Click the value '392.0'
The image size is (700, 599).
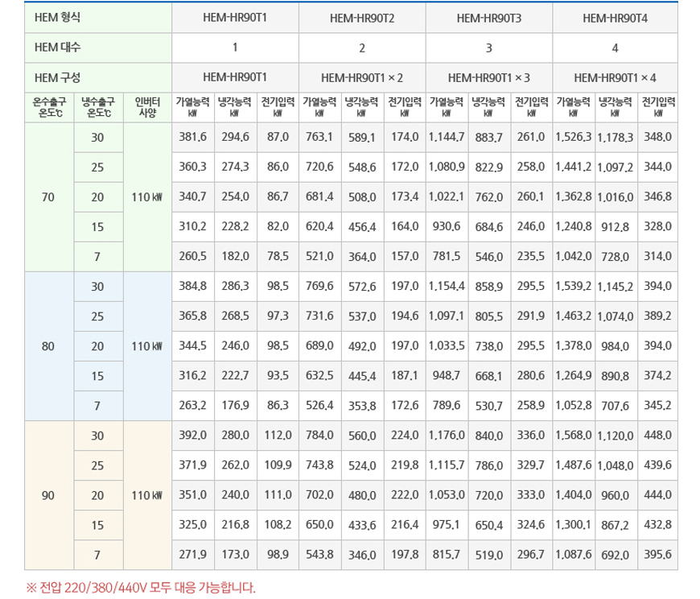[x=193, y=436]
